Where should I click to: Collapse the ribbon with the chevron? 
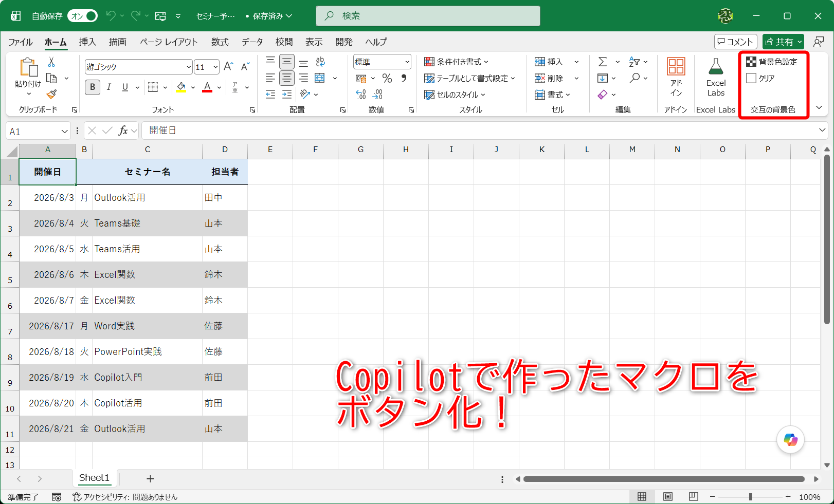click(819, 107)
